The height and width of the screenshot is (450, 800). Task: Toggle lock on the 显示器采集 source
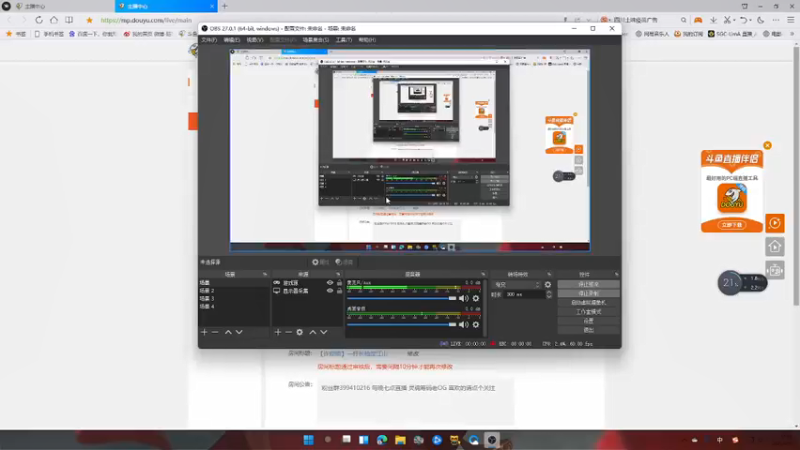[339, 291]
